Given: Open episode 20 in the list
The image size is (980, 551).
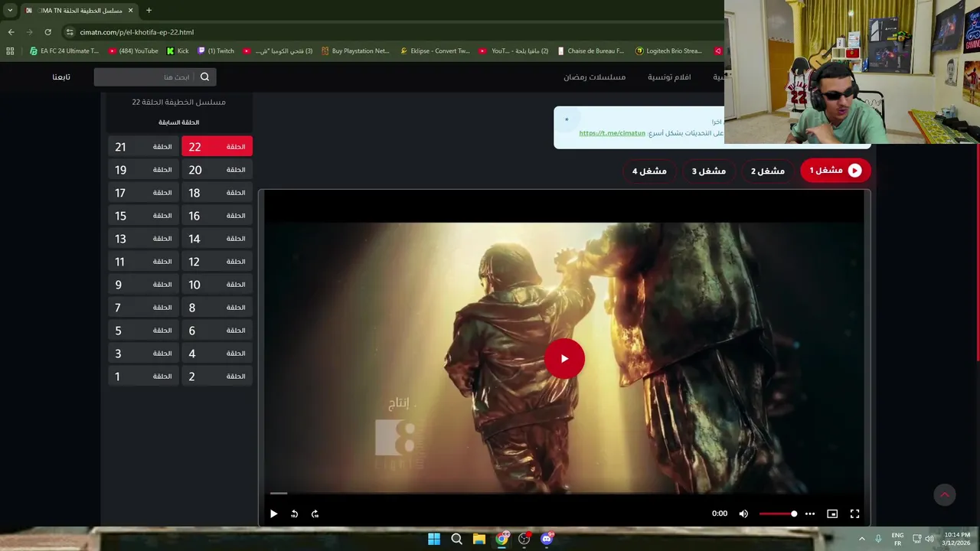Looking at the screenshot, I should point(217,169).
